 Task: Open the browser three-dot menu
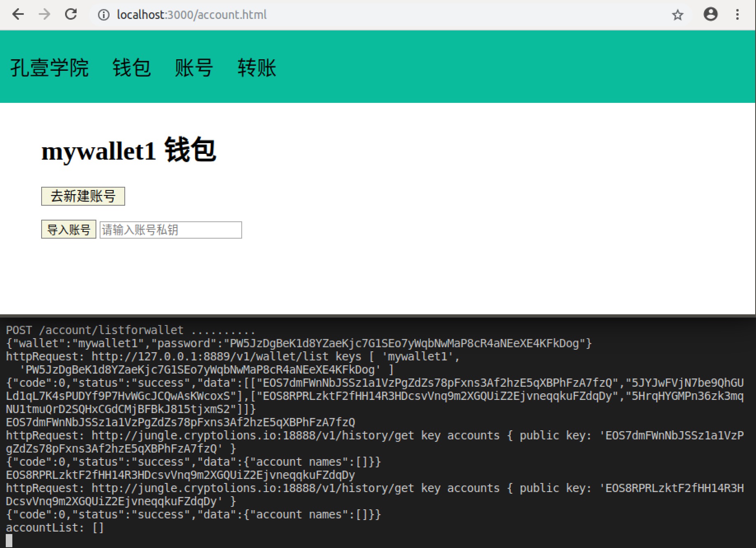[x=737, y=14]
